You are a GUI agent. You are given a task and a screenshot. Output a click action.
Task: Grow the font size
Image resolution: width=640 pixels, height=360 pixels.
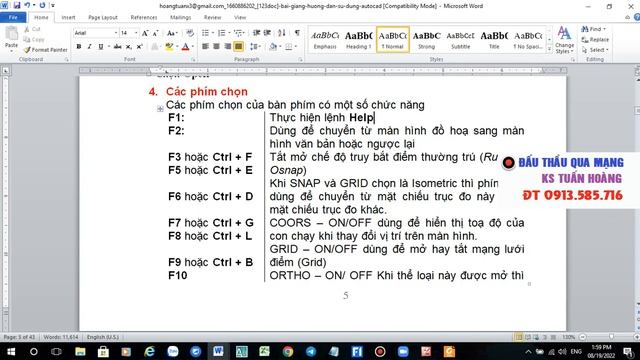(x=145, y=33)
